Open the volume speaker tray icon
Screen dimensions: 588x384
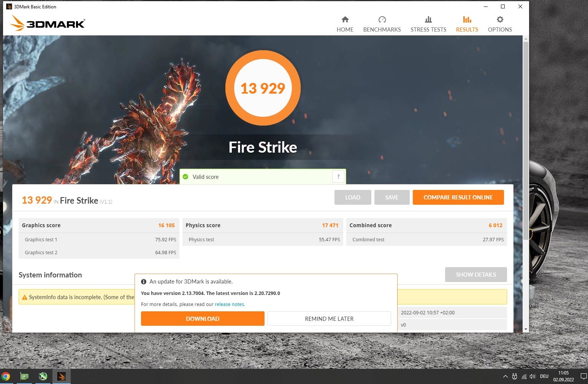coord(533,376)
